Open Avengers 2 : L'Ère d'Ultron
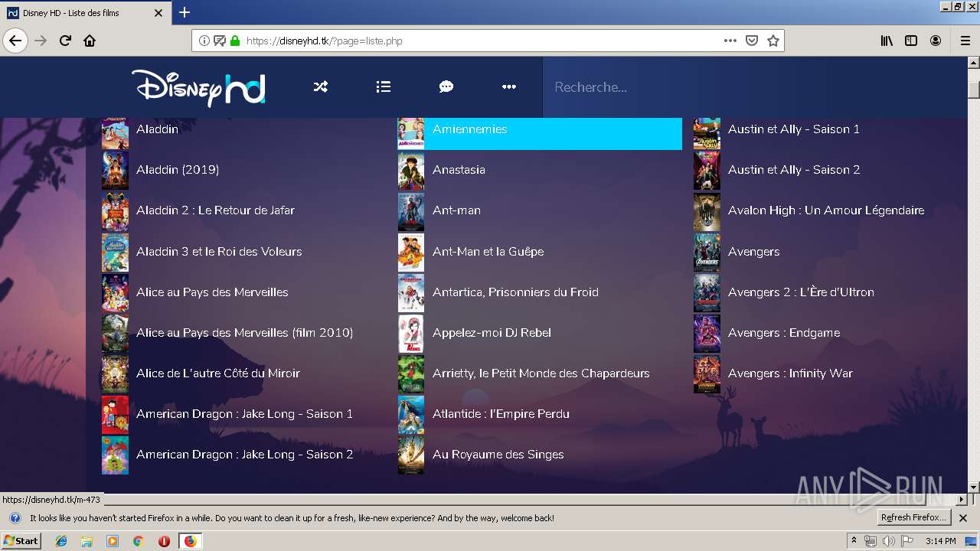Screen dimensions: 980x551 801,292
